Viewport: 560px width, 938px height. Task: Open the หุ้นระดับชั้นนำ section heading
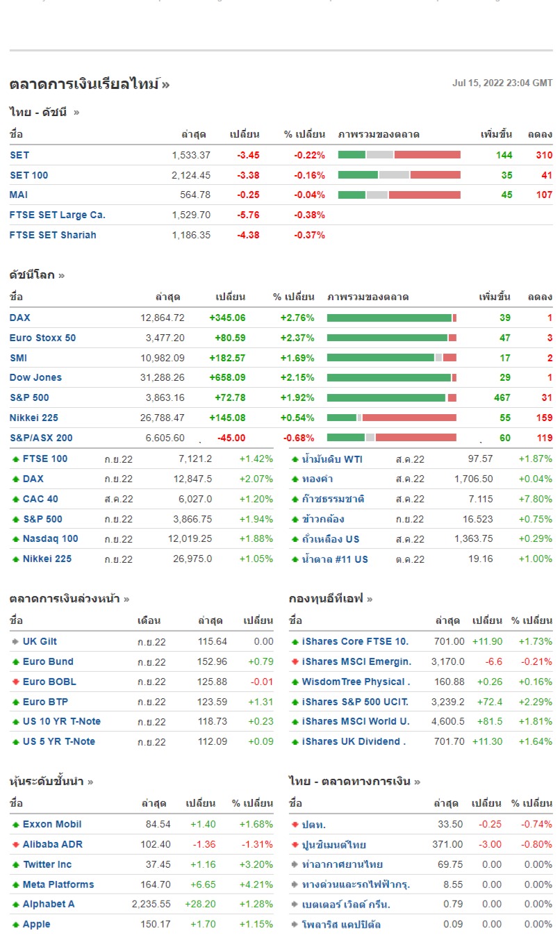click(x=51, y=781)
